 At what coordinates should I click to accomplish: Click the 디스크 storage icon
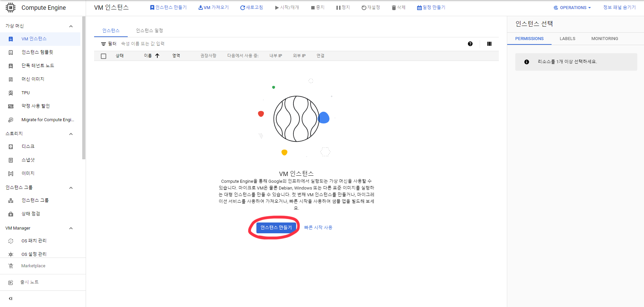pos(11,147)
